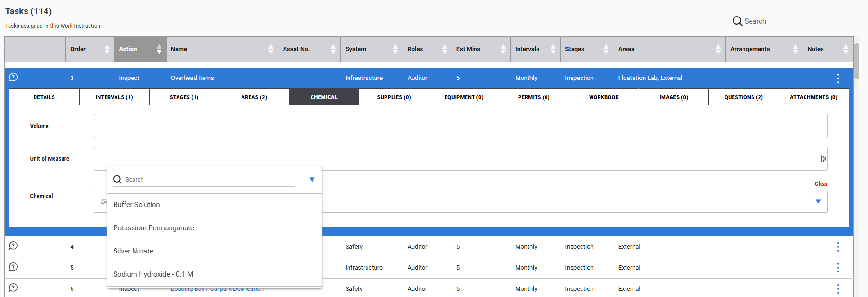Expand the Chemical dropdown arrow

pyautogui.click(x=818, y=201)
